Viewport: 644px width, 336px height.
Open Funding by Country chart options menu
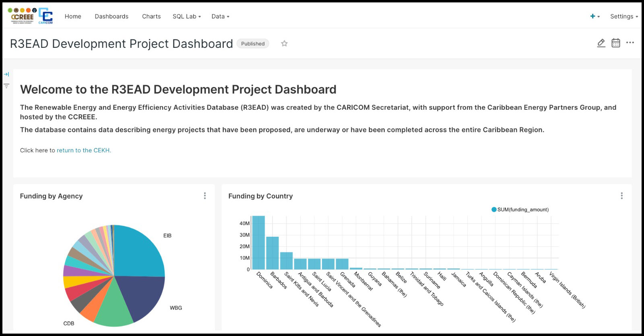pyautogui.click(x=621, y=196)
